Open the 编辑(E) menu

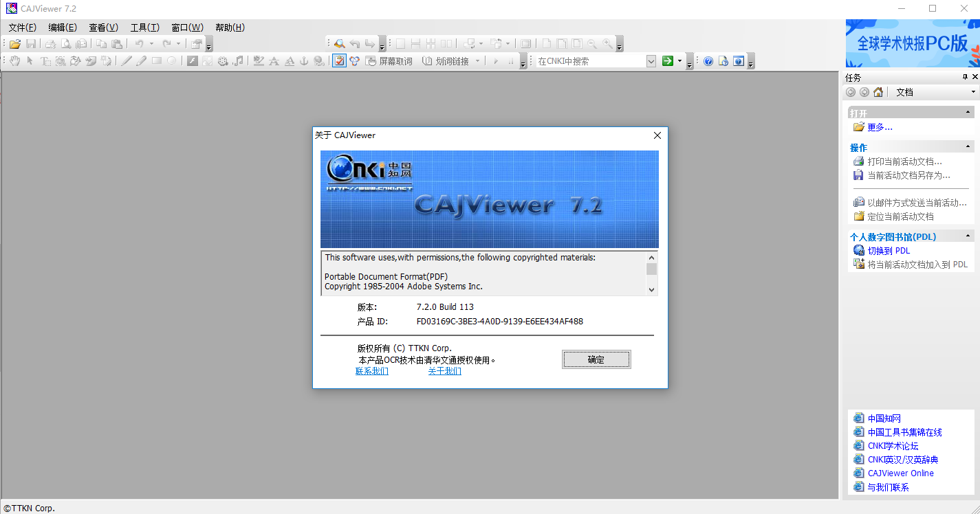[x=63, y=27]
